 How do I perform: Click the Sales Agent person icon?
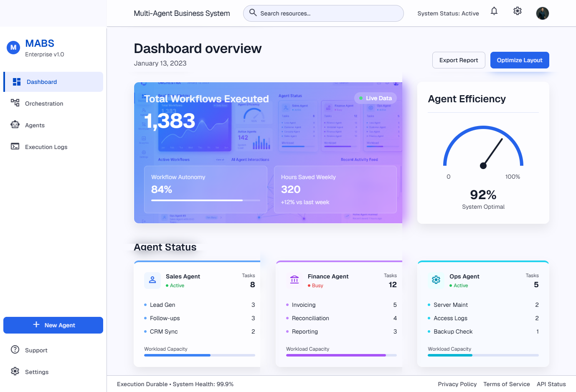pos(152,281)
